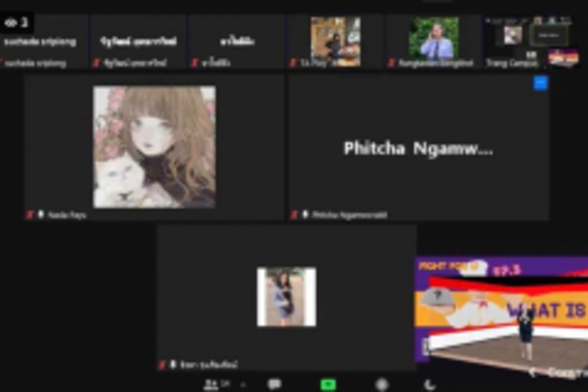Select the bottom center participant photo

tap(286, 297)
